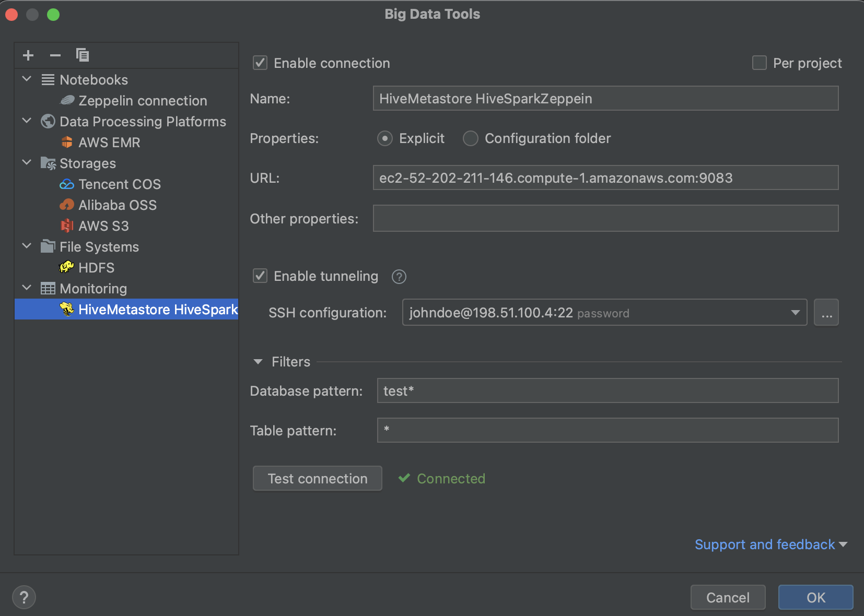Collapse the File Systems node
864x616 pixels.
coord(27,246)
